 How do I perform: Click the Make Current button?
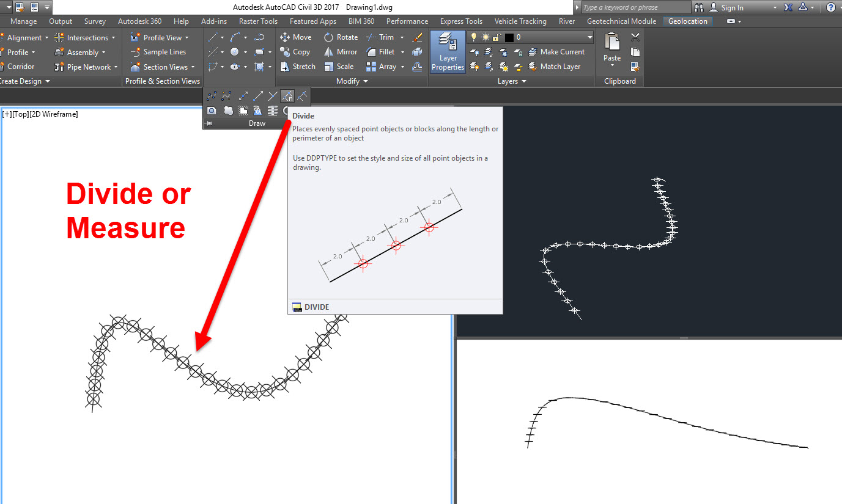[x=558, y=51]
